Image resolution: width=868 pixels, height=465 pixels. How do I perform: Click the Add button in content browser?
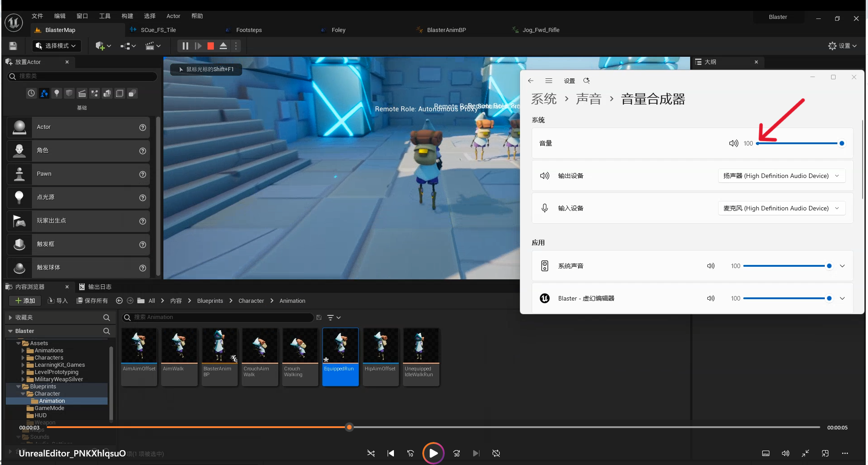click(25, 301)
